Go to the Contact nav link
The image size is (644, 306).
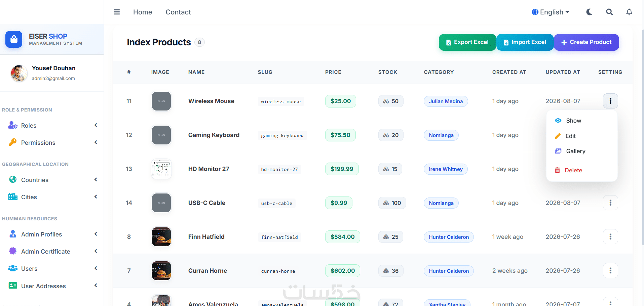(178, 12)
